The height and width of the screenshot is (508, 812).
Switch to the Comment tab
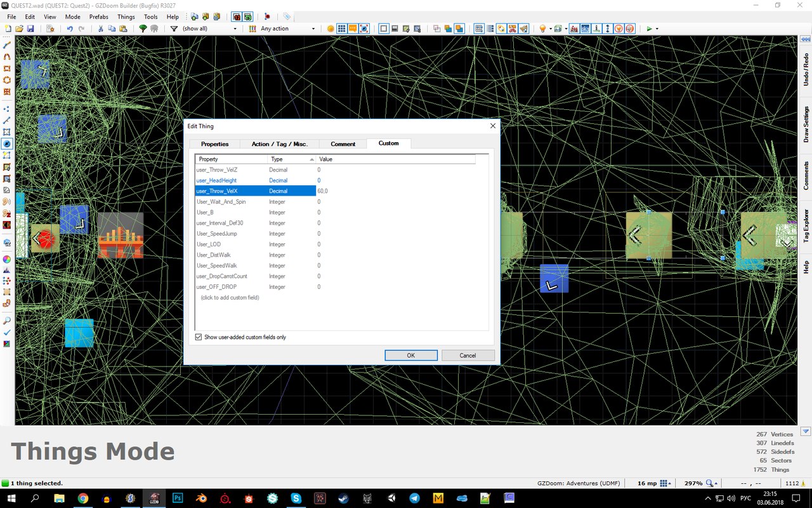[x=343, y=144]
